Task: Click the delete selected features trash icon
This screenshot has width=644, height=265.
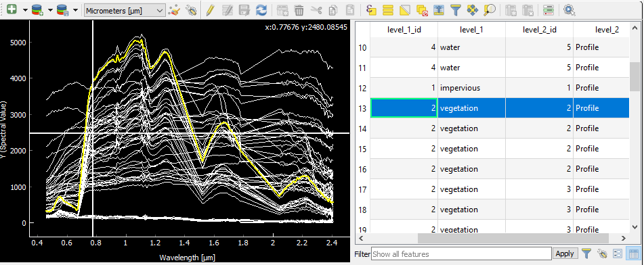Action: [299, 10]
